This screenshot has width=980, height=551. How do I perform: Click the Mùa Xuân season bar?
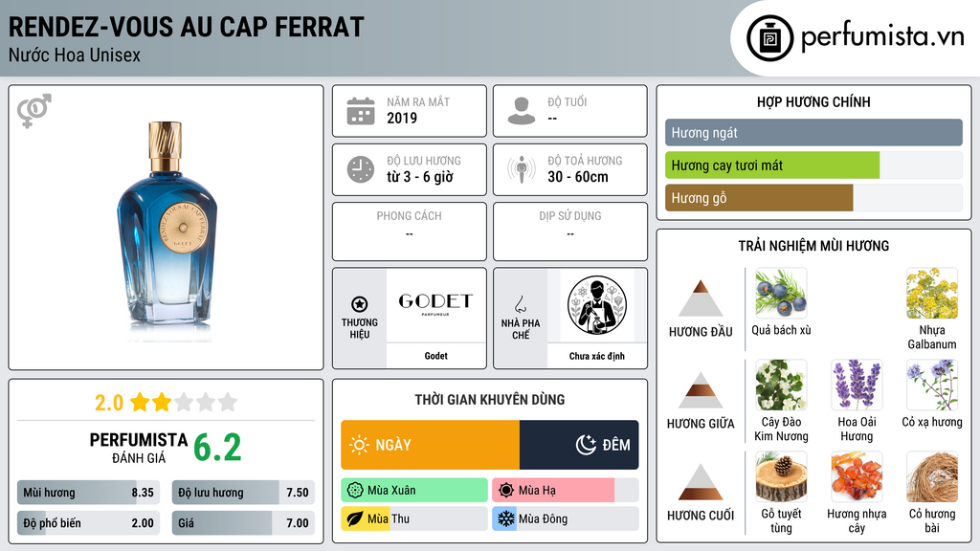click(414, 491)
